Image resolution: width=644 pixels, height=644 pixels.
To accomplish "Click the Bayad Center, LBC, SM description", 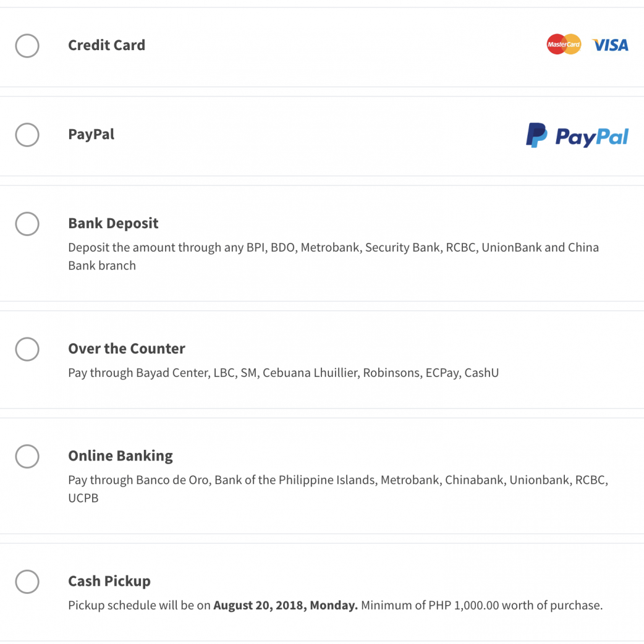I will click(x=283, y=373).
